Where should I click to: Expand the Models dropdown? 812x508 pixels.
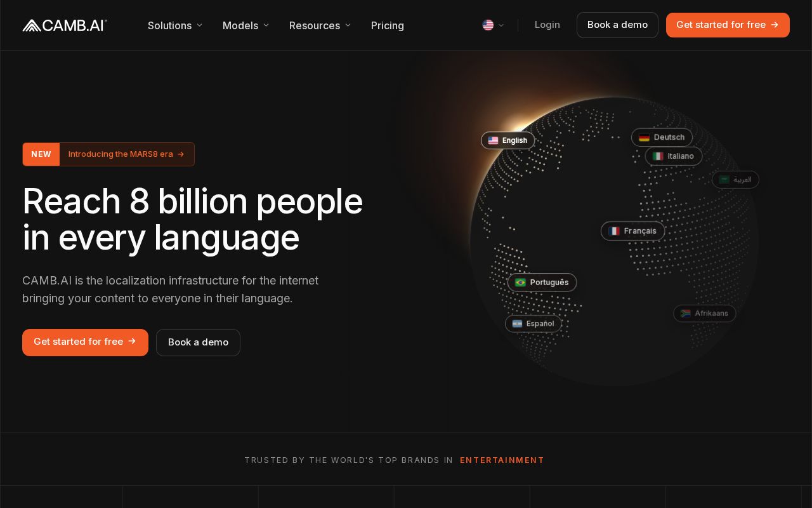point(246,25)
